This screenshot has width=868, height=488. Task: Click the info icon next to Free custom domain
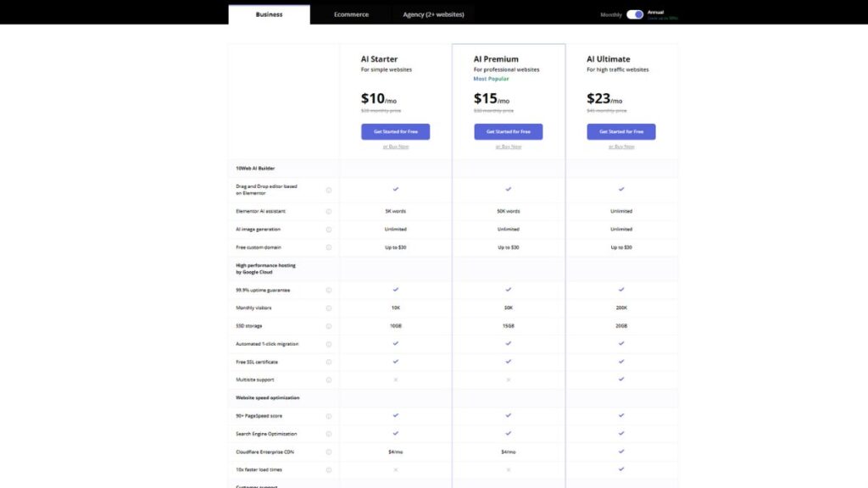329,247
